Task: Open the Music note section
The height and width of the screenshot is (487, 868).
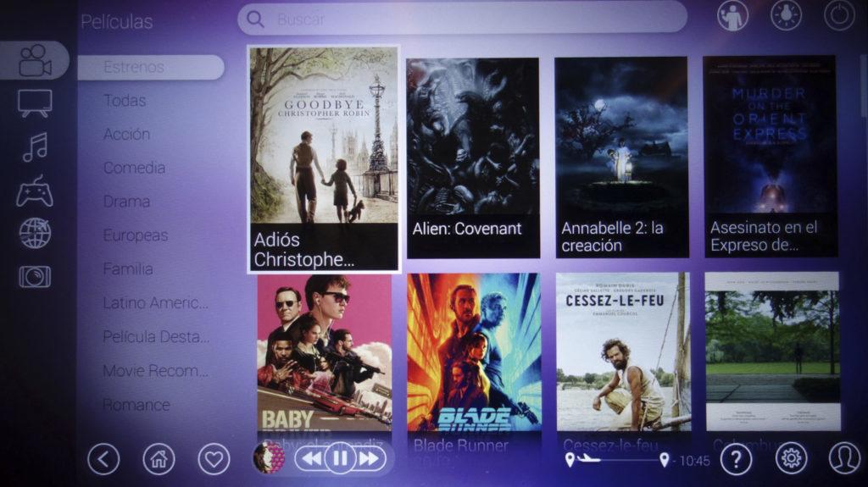Action: pos(35,147)
